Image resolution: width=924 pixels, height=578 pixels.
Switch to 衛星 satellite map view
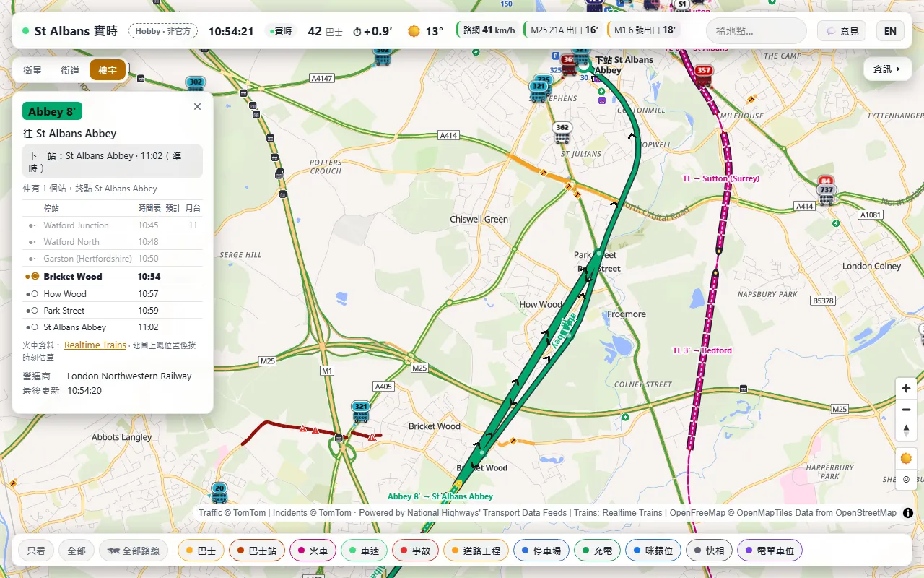32,70
